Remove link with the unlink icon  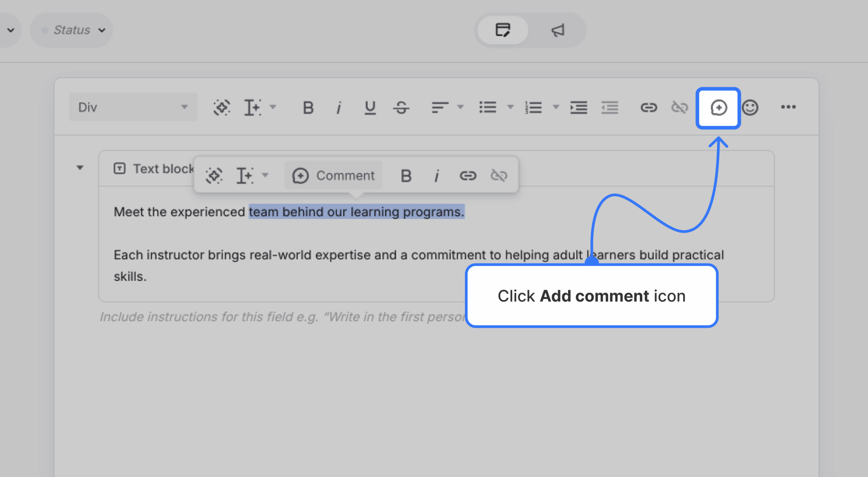tap(680, 108)
